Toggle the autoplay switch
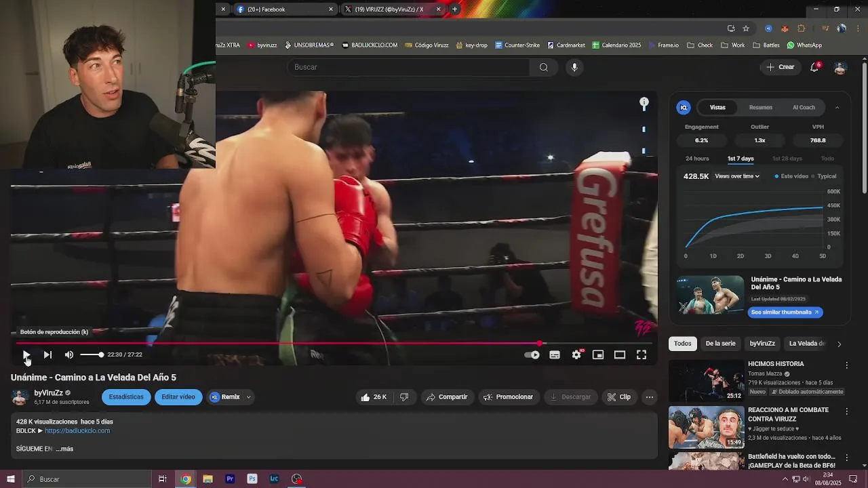 click(532, 354)
